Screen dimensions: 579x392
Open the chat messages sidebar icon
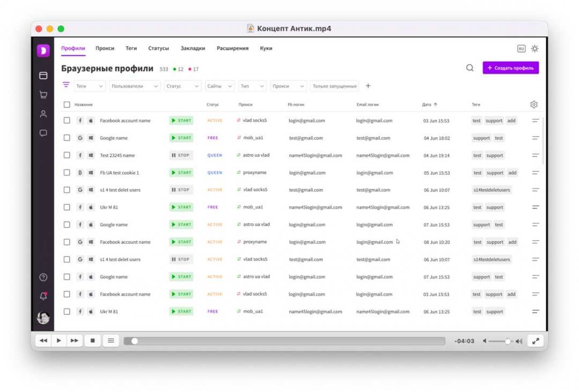click(43, 133)
